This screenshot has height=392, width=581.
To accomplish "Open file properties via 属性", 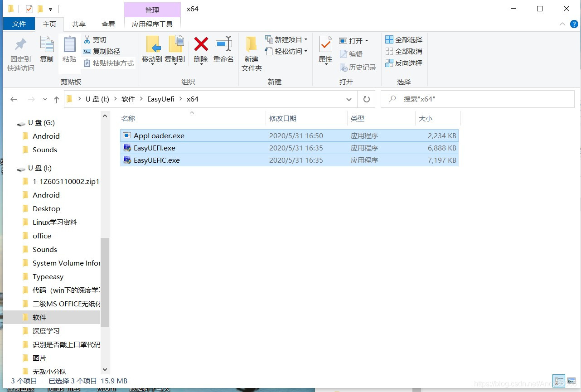I will point(325,50).
